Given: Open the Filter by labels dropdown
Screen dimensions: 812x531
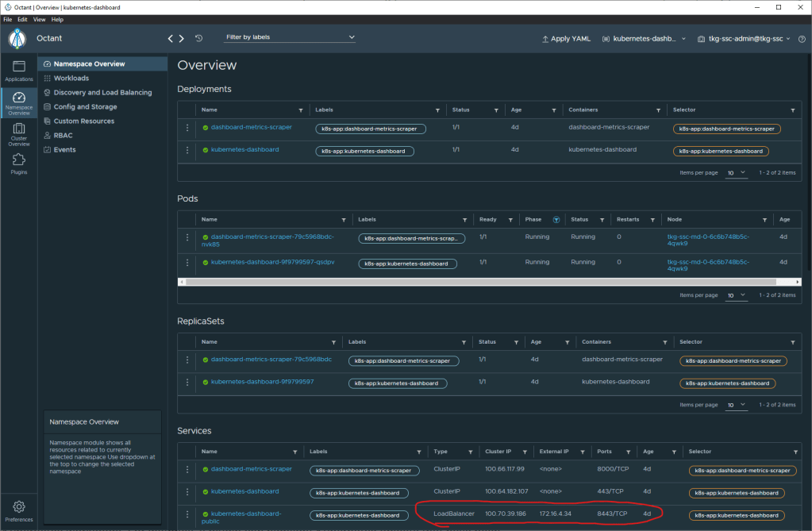Looking at the screenshot, I should pos(290,37).
